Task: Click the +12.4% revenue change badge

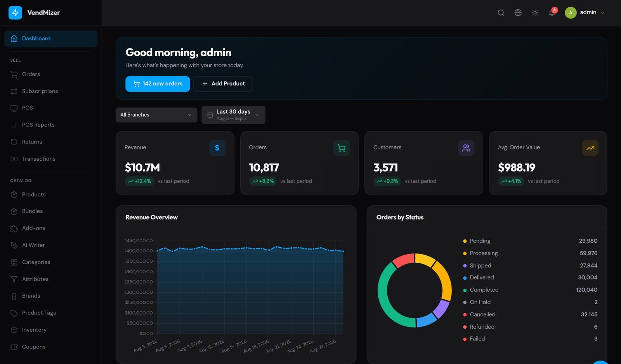Action: [x=139, y=181]
